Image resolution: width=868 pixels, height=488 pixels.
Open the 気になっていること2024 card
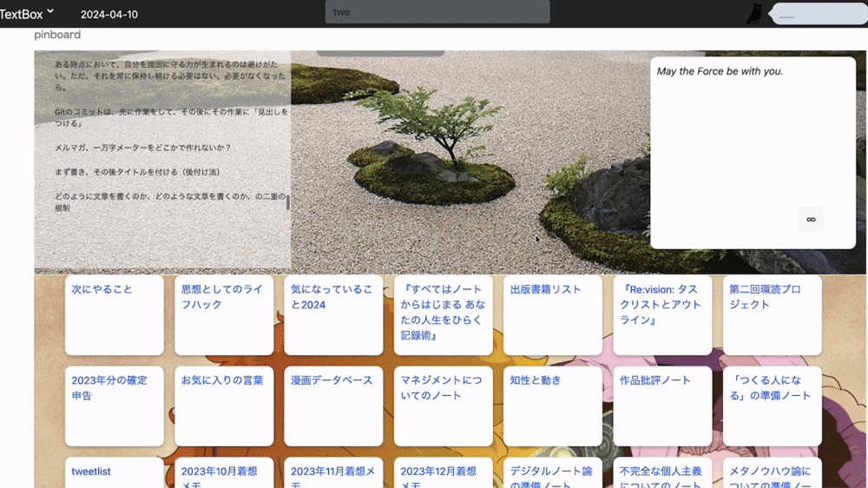click(x=333, y=315)
